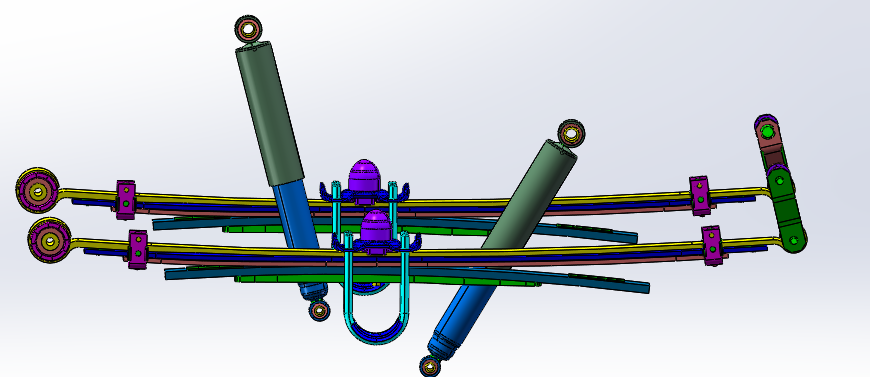Image resolution: width=870 pixels, height=377 pixels.
Task: Pick the right magenta clip on upper spring
Action: 700,195
